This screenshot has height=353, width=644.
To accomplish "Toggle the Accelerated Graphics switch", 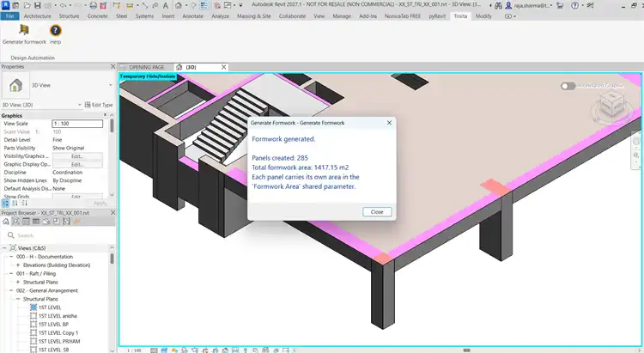I will pyautogui.click(x=568, y=86).
